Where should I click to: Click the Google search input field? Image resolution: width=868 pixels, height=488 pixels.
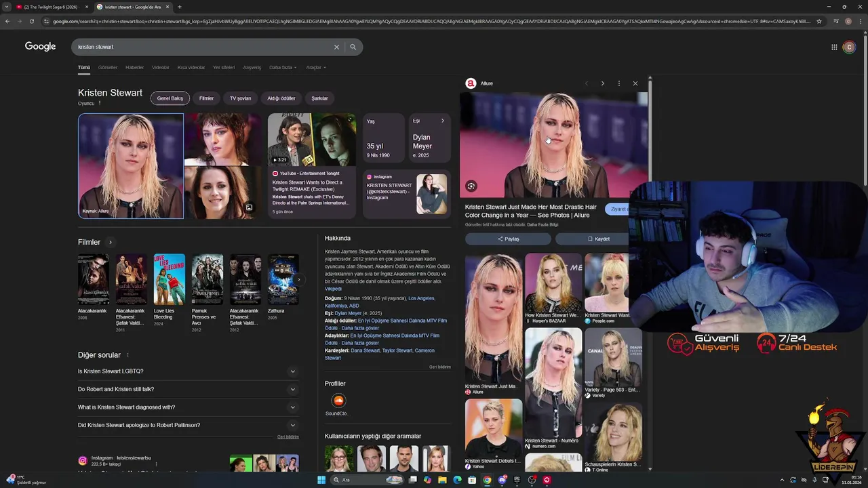pos(203,47)
